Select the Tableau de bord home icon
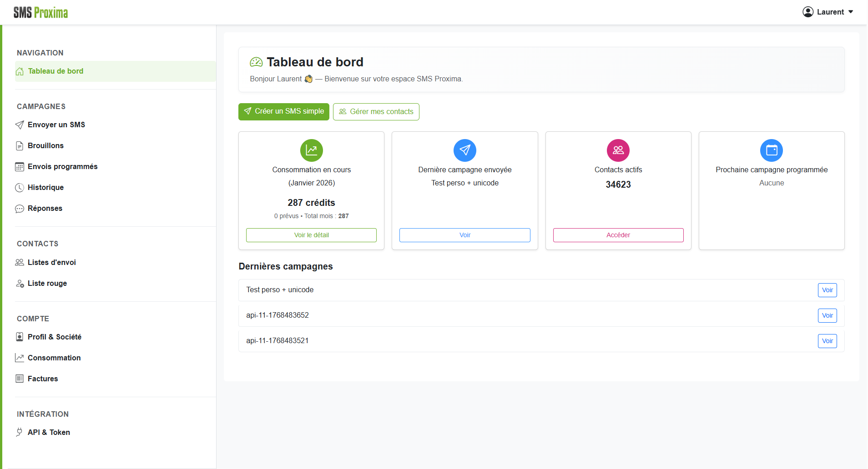This screenshot has height=469, width=868. 20,71
